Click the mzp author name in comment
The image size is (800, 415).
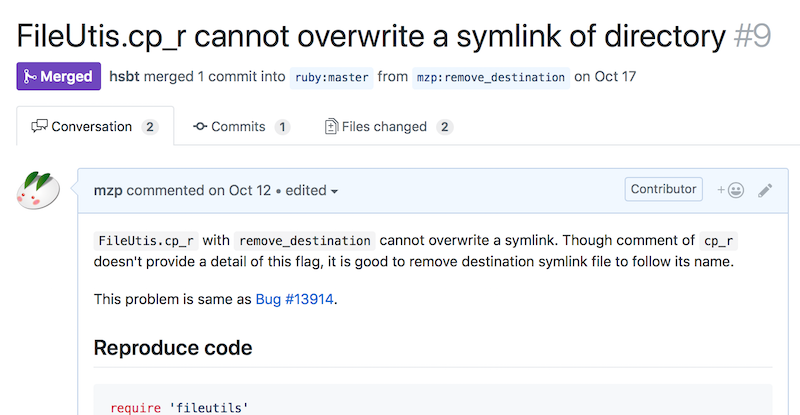pyautogui.click(x=108, y=191)
